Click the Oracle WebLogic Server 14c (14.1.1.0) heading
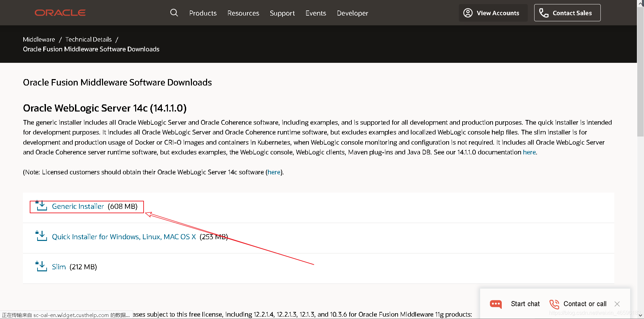This screenshot has width=644, height=319. (105, 108)
